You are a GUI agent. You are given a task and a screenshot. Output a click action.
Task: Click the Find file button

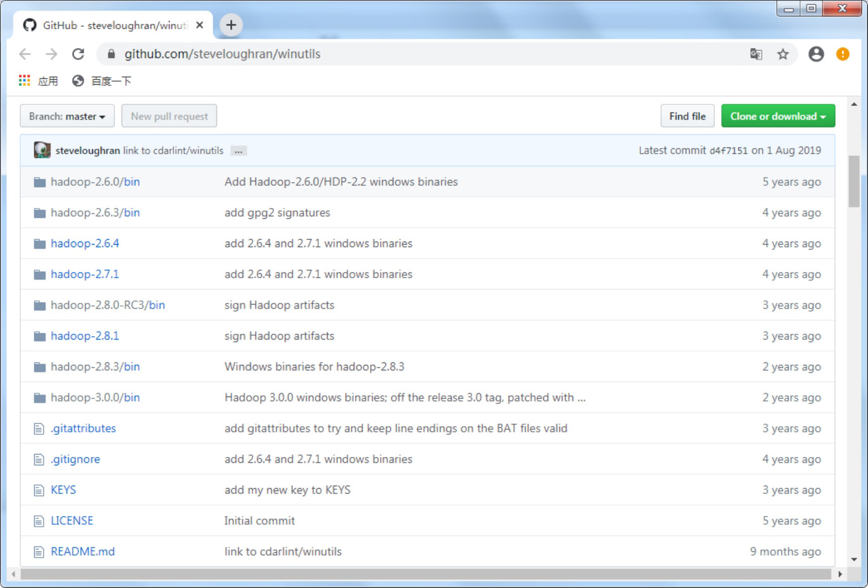click(x=688, y=116)
